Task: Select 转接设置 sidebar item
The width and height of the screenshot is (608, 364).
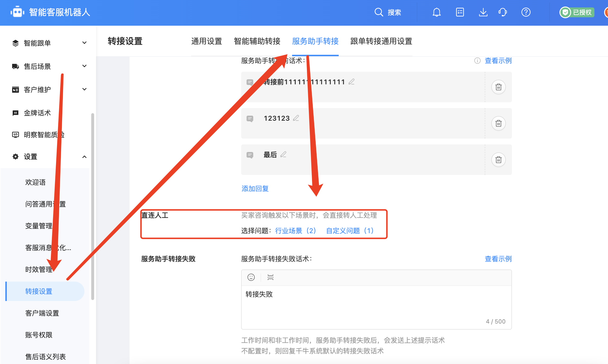Action: pos(45,291)
